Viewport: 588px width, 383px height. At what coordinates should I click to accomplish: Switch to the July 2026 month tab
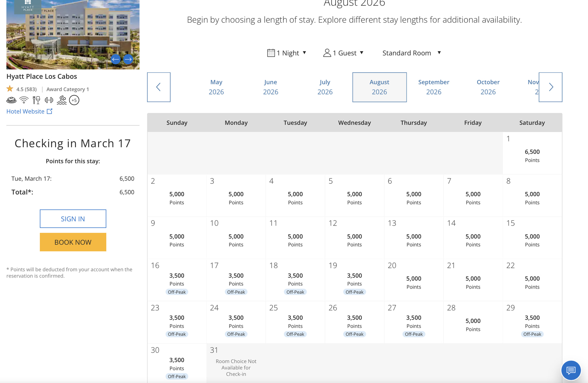[325, 87]
